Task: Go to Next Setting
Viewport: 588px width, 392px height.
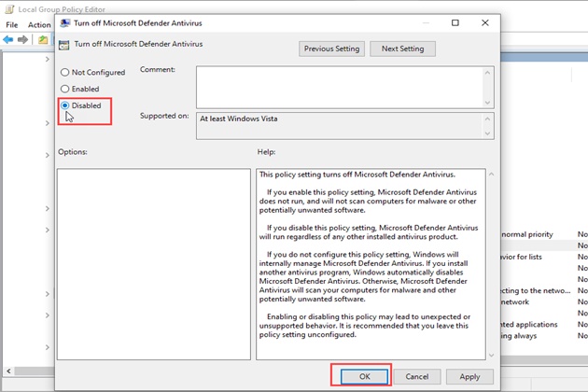Action: pos(403,49)
